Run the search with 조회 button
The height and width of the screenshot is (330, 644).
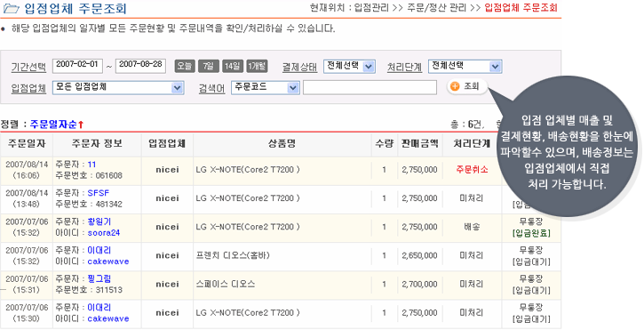pyautogui.click(x=467, y=86)
